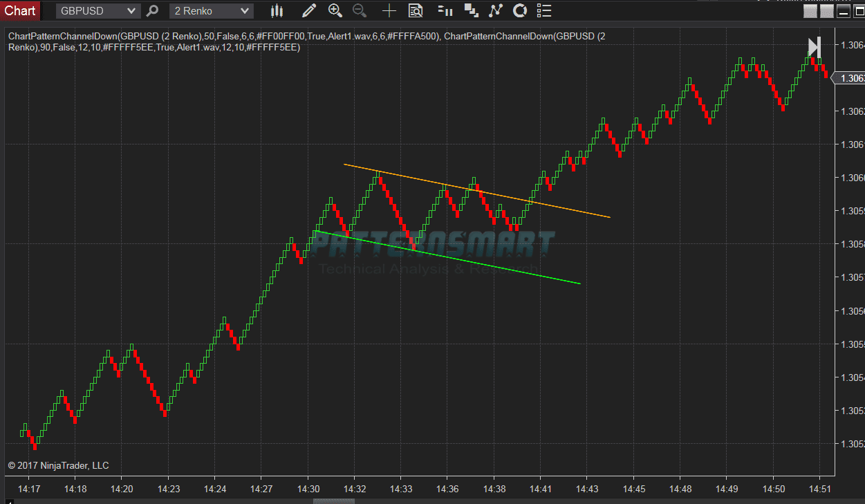865x504 pixels.
Task: Click the 14:20 time axis label
Action: coord(121,489)
